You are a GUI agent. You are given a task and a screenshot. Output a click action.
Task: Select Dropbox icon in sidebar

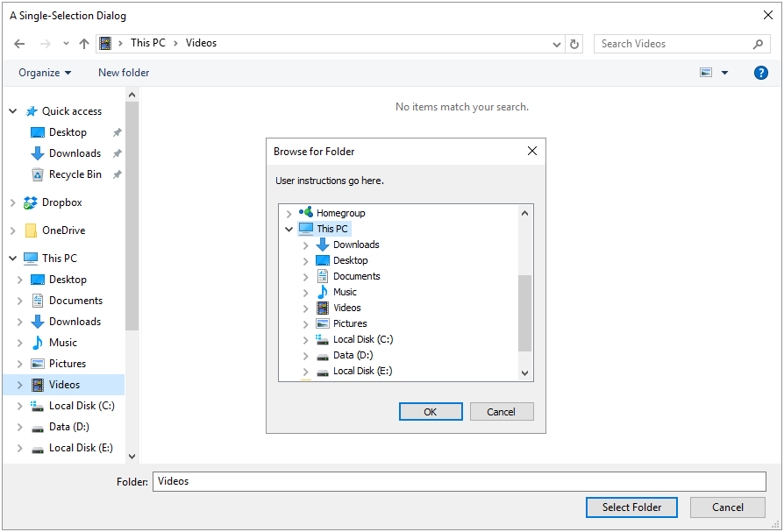31,202
